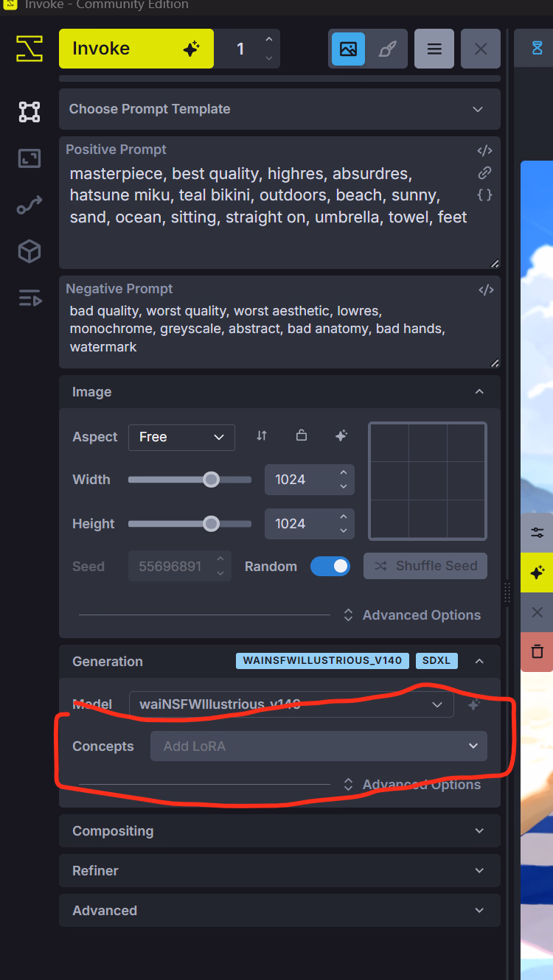Expand the Refiner section
This screenshot has width=553, height=980.
click(279, 871)
